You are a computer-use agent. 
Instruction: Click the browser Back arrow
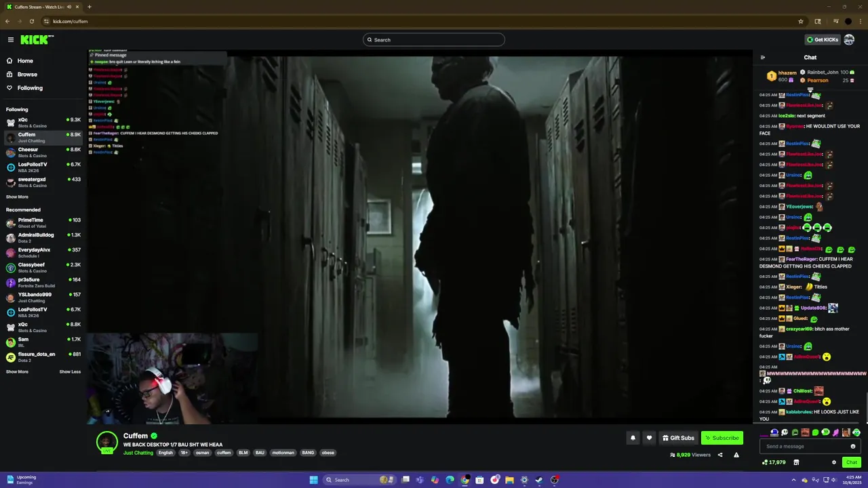tap(7, 21)
